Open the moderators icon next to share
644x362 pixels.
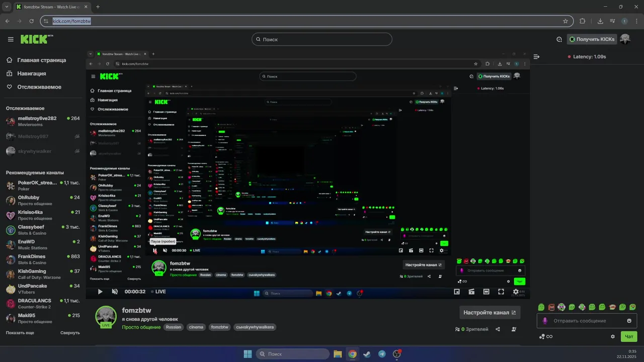pyautogui.click(x=514, y=329)
